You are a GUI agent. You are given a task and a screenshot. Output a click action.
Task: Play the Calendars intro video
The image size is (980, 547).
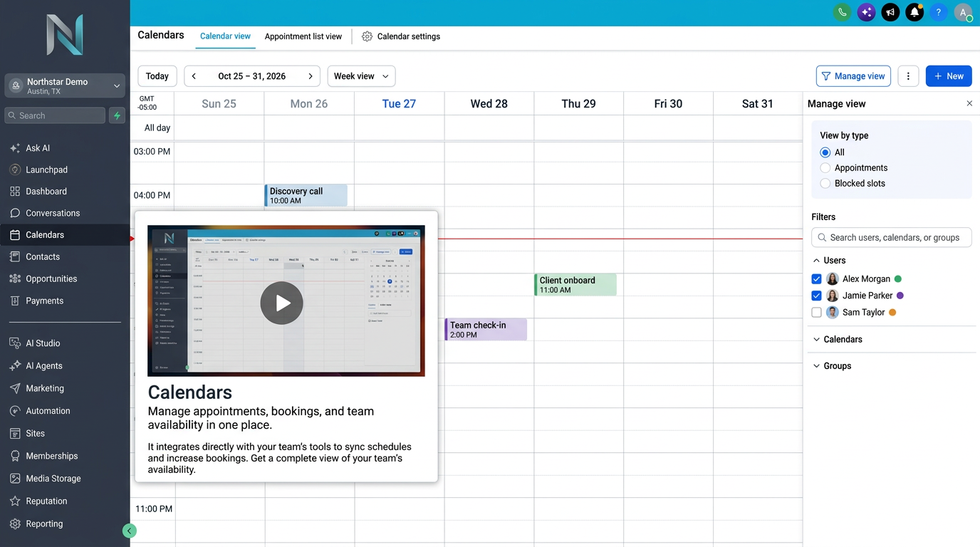pyautogui.click(x=282, y=303)
